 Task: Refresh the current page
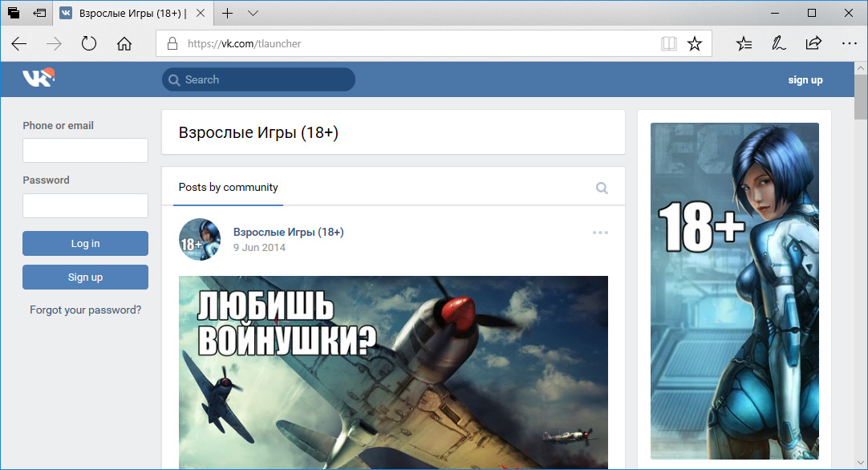click(89, 44)
